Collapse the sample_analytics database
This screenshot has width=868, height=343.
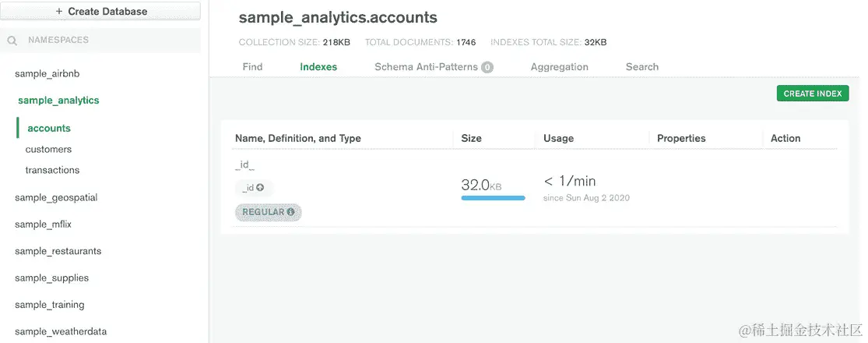pyautogui.click(x=58, y=101)
